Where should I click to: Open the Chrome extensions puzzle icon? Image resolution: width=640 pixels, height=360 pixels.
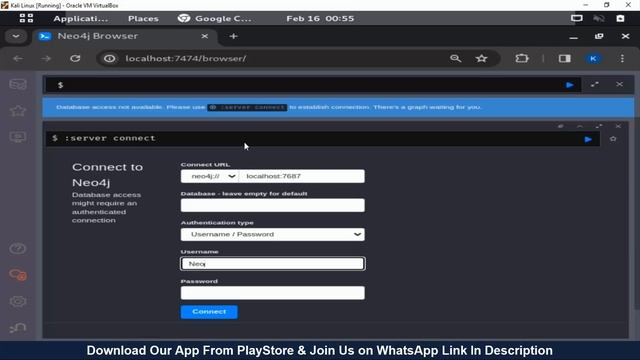[x=522, y=58]
